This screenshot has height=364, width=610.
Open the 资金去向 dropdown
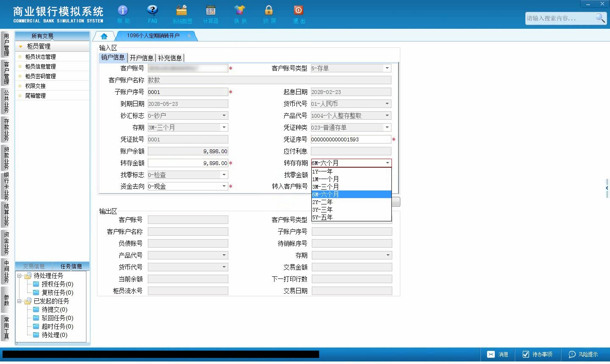pyautogui.click(x=224, y=186)
